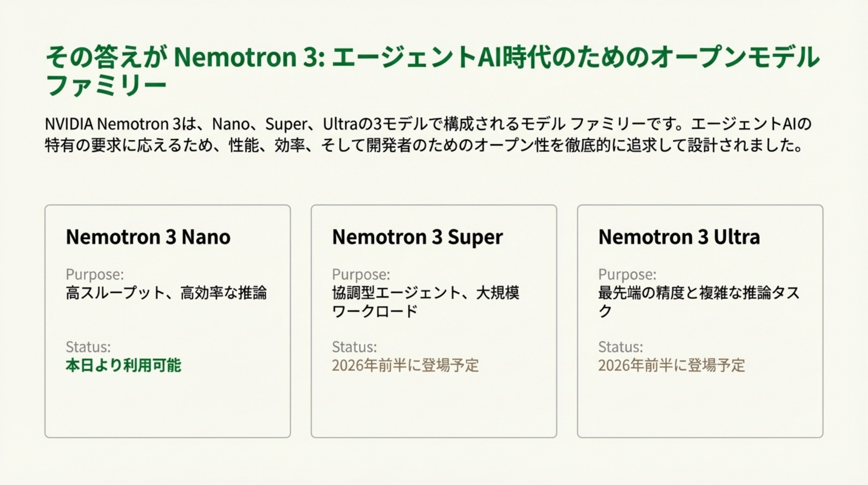Click the Purpose label in the Ultra card
Image resolution: width=868 pixels, height=485 pixels.
(x=627, y=274)
